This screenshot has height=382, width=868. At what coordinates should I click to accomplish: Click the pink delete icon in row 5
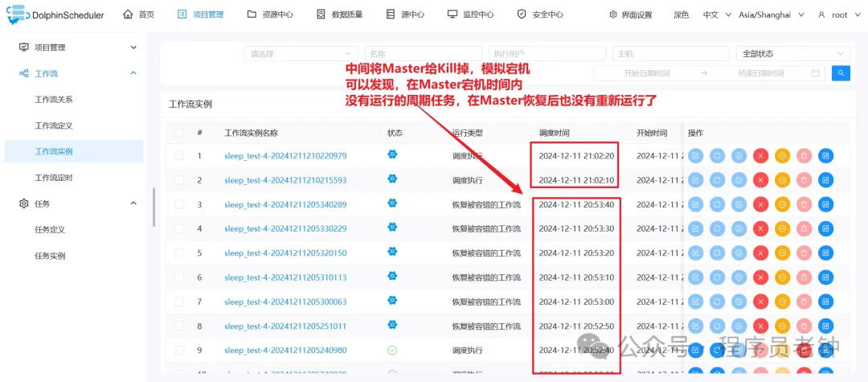tap(804, 253)
